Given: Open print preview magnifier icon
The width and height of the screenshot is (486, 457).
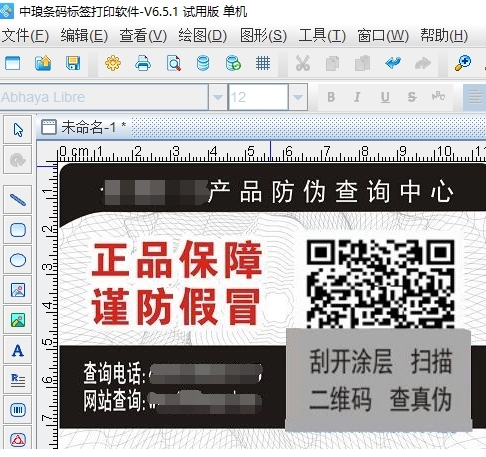Looking at the screenshot, I should click(174, 63).
